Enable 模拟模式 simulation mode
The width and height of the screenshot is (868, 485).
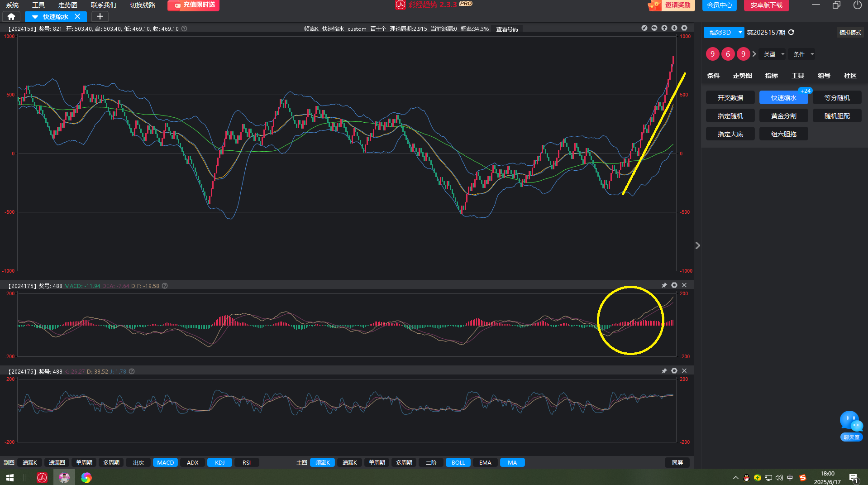[850, 32]
